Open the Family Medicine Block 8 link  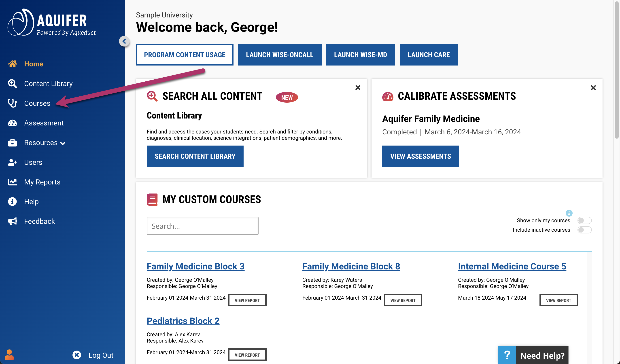(x=351, y=266)
